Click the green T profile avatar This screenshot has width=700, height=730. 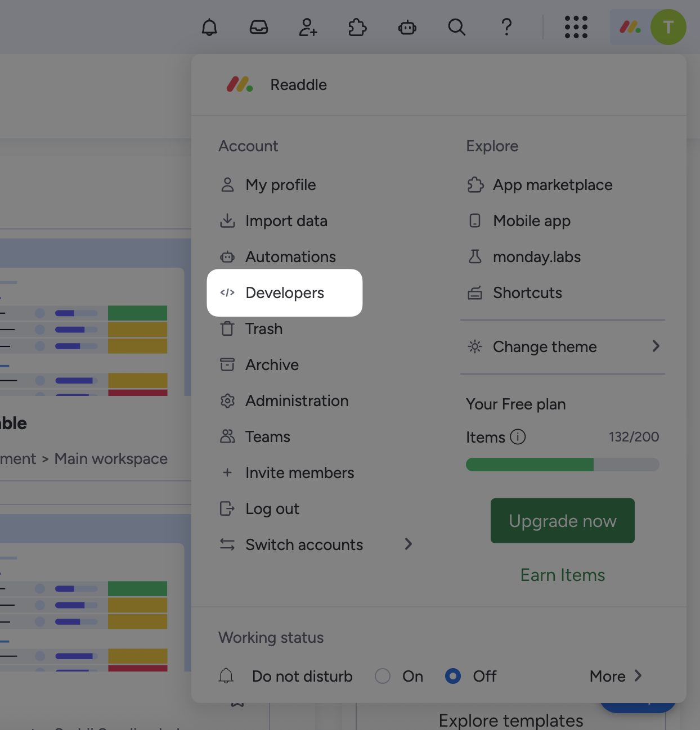coord(668,27)
